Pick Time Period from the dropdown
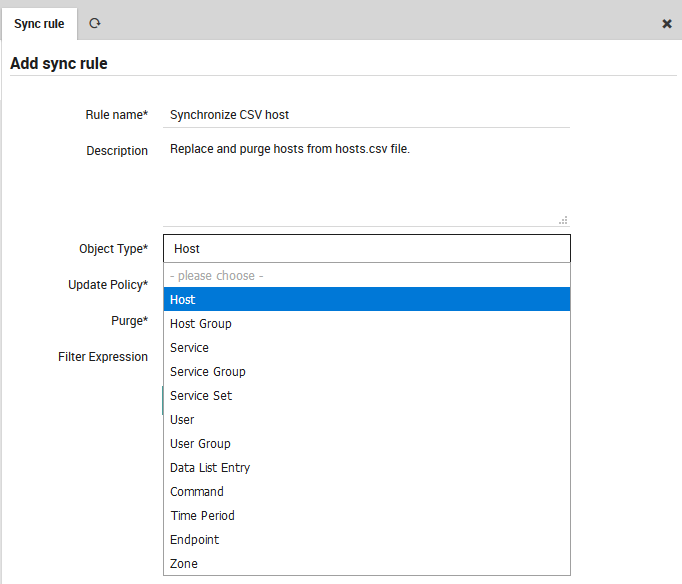 tap(366, 515)
